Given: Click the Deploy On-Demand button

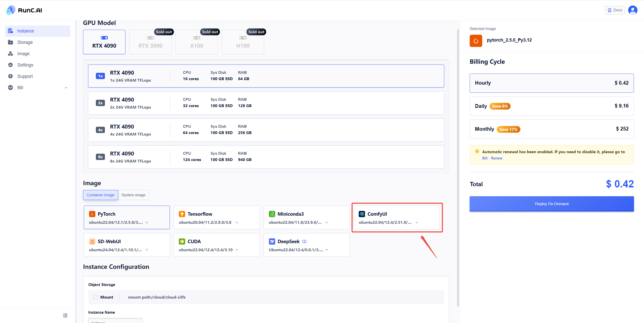Looking at the screenshot, I should (551, 204).
